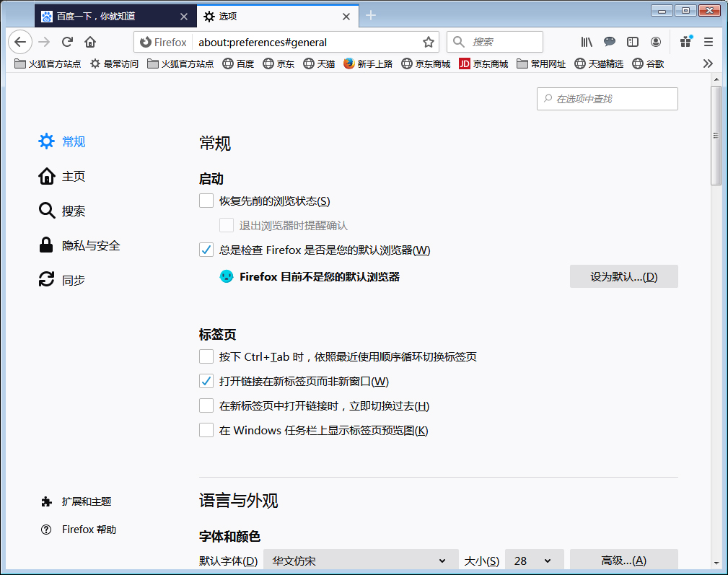Open the Firefox account icon
Image resolution: width=728 pixels, height=575 pixels.
point(656,42)
